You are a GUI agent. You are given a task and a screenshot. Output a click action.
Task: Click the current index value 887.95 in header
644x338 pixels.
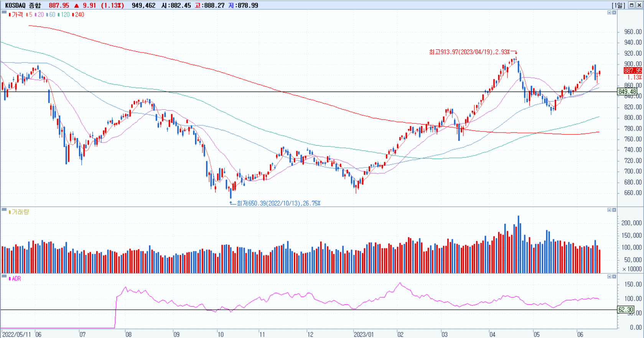tap(59, 5)
